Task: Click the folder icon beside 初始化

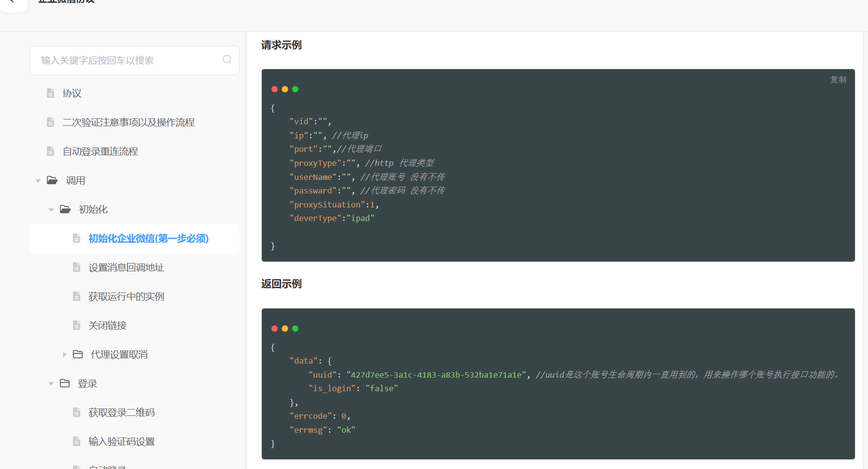Action: [x=65, y=209]
